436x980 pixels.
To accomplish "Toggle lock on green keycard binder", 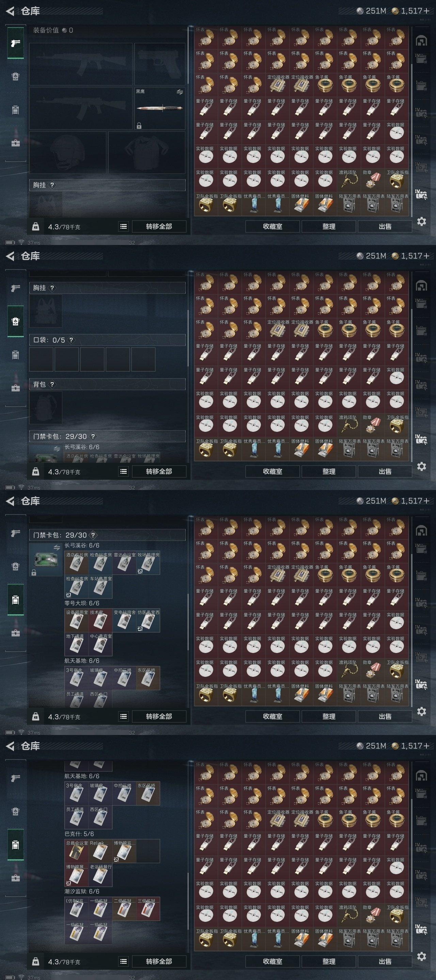I will 33,572.
